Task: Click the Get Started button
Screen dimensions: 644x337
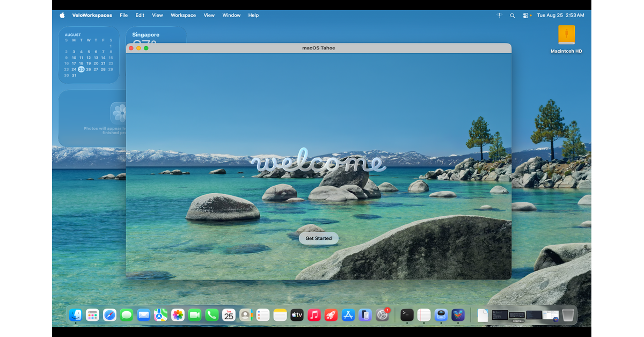Action: click(x=319, y=238)
